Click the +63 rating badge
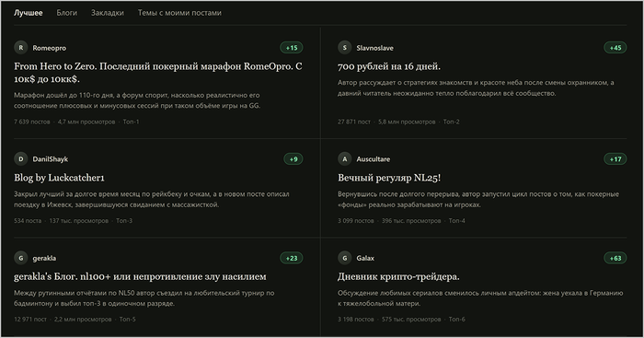Image resolution: width=644 pixels, height=338 pixels. coord(615,258)
